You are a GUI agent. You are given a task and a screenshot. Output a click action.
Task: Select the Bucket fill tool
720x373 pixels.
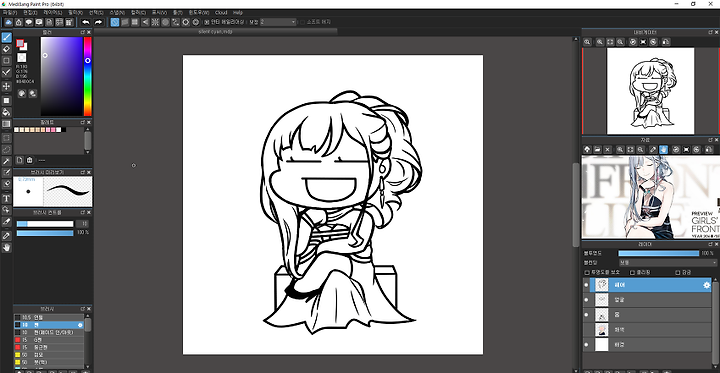tap(6, 112)
